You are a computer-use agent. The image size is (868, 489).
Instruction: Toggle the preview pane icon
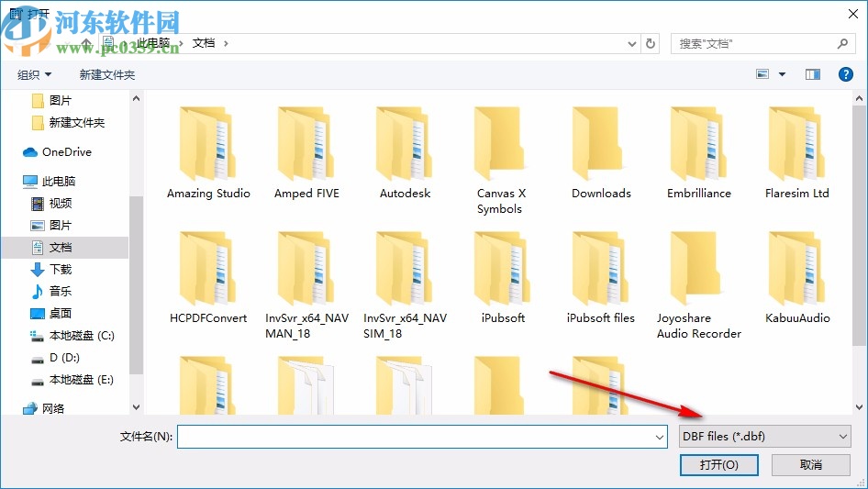click(x=813, y=74)
